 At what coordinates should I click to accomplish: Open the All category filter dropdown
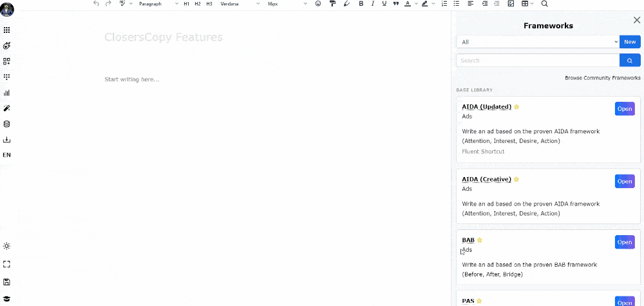538,42
